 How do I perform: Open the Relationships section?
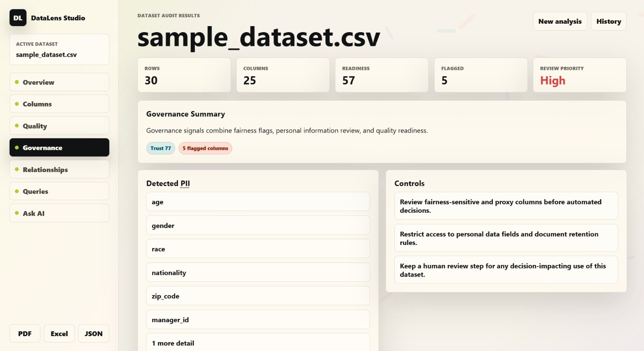click(x=59, y=169)
